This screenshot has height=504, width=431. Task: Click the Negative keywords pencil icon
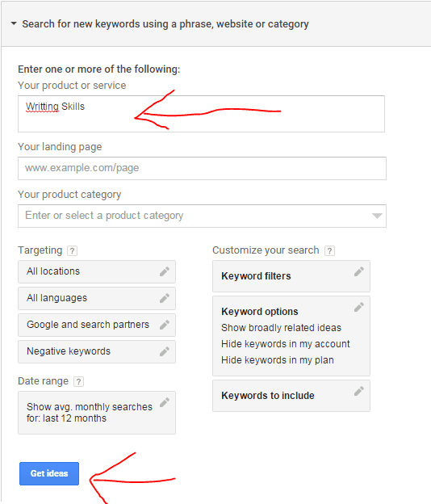[165, 351]
